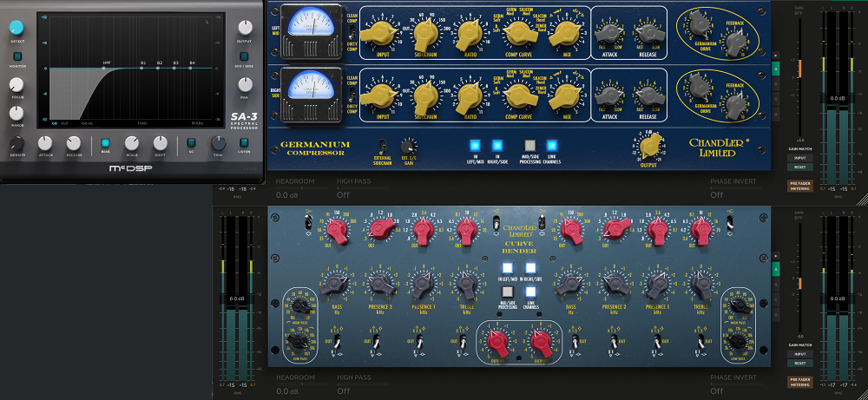Viewport: 868px width, 400px height.
Task: Click the Trim knob on SA-3
Action: [x=219, y=143]
